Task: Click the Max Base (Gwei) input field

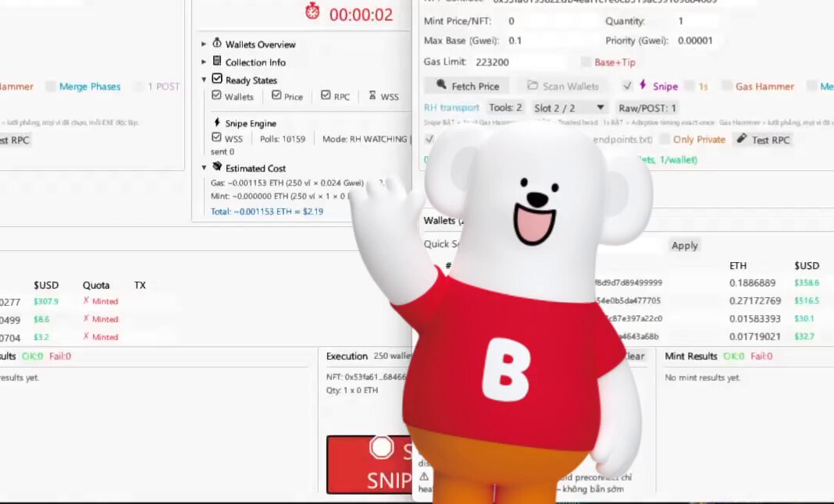Action: pyautogui.click(x=551, y=41)
